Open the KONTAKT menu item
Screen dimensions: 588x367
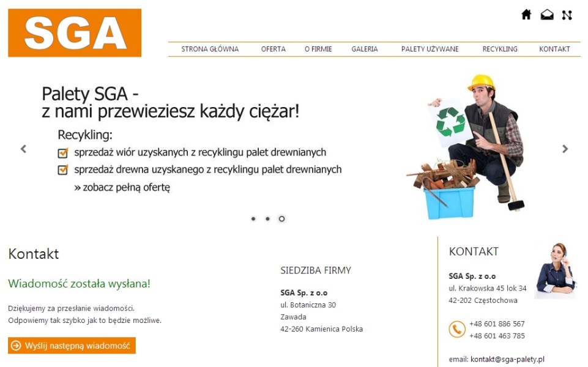coord(554,49)
